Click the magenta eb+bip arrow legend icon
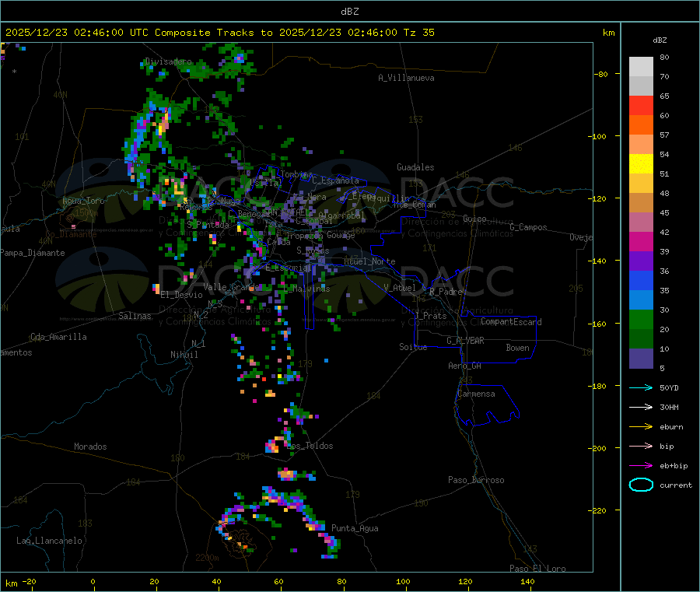Screen dimensions: 700x592 click(x=641, y=465)
